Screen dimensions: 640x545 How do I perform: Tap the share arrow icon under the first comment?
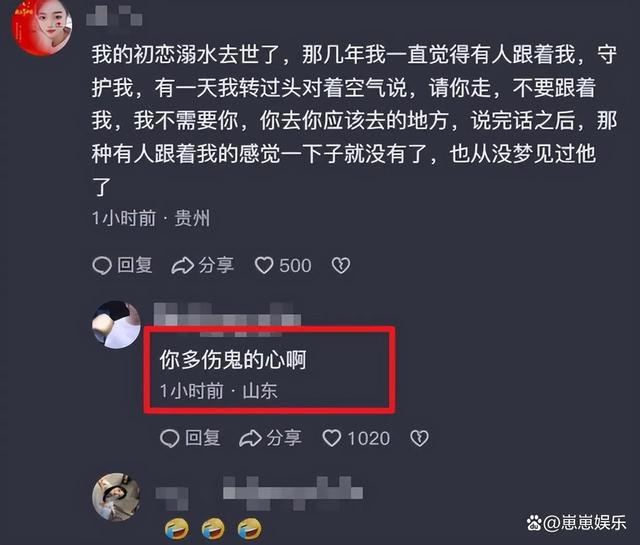tap(182, 266)
